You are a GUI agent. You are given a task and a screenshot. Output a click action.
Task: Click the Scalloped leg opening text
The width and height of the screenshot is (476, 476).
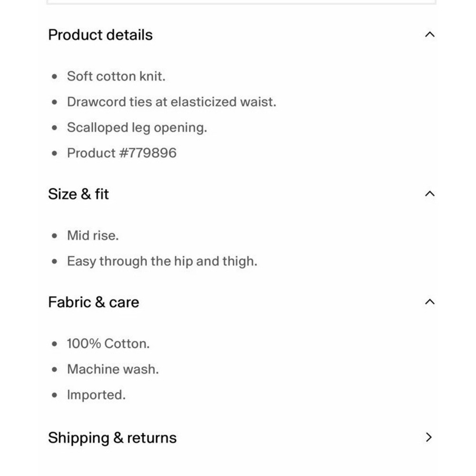tap(137, 128)
